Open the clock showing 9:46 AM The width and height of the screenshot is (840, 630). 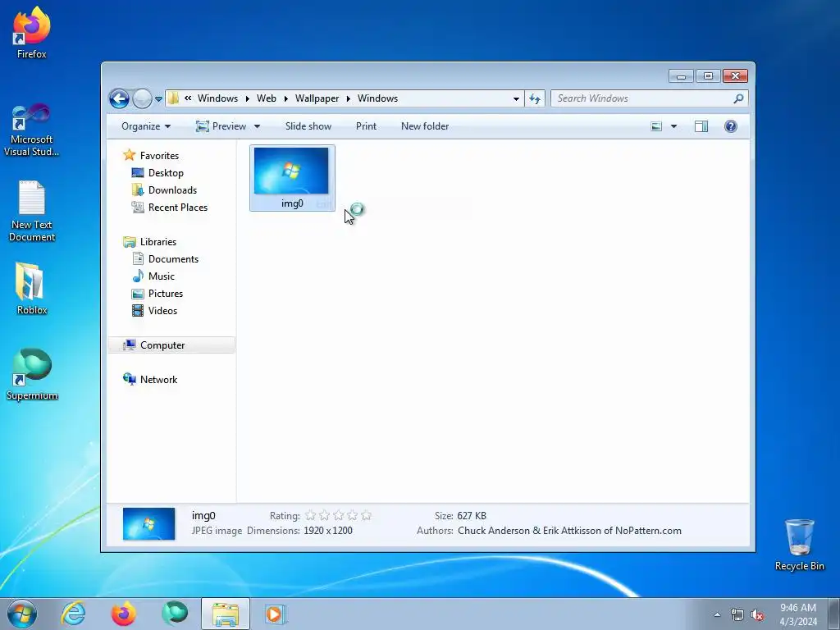[x=798, y=614]
